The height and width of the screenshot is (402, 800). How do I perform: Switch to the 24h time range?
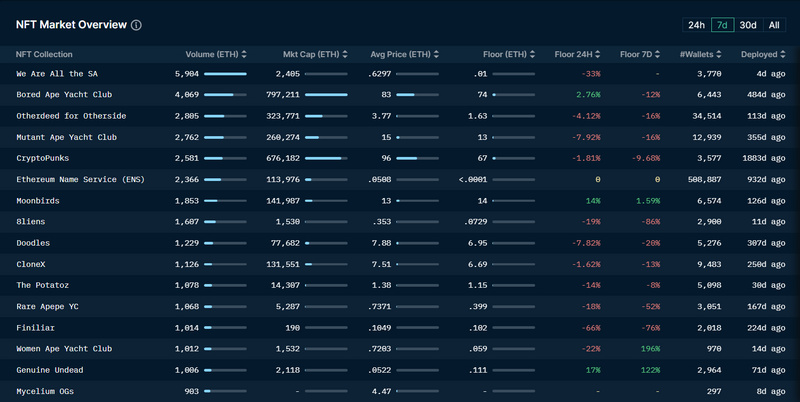coord(696,25)
